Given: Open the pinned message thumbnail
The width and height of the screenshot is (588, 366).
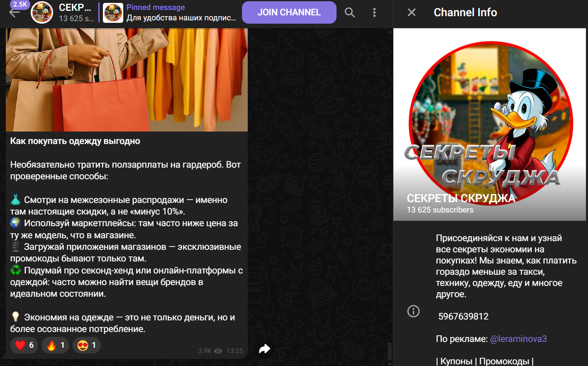Looking at the screenshot, I should 113,12.
